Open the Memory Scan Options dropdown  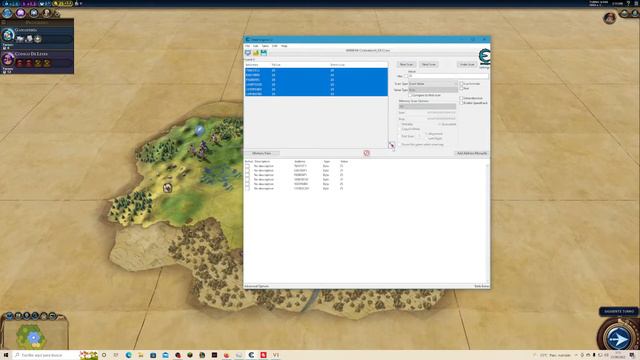[x=427, y=107]
